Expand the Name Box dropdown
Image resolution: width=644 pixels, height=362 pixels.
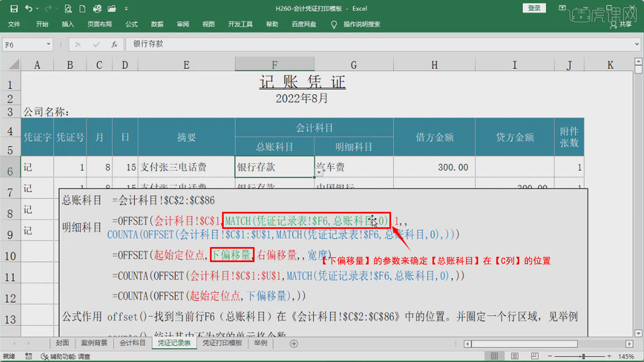coord(48,44)
